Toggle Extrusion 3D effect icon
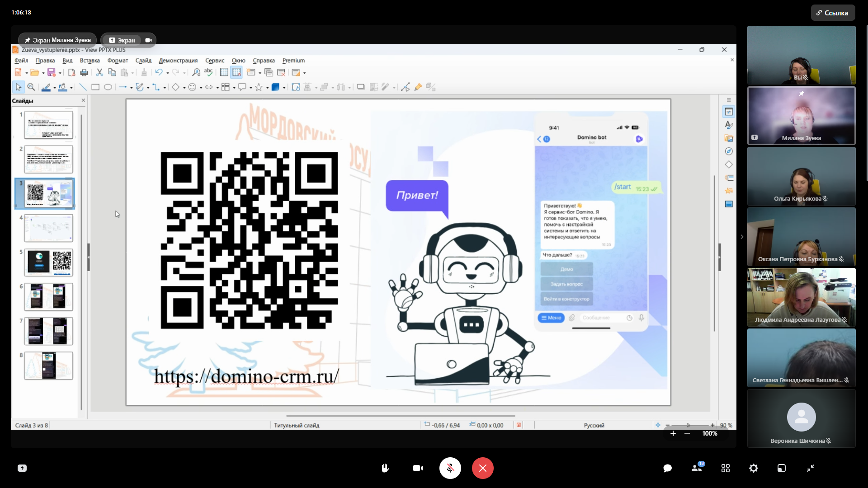This screenshot has height=488, width=868. point(431,87)
